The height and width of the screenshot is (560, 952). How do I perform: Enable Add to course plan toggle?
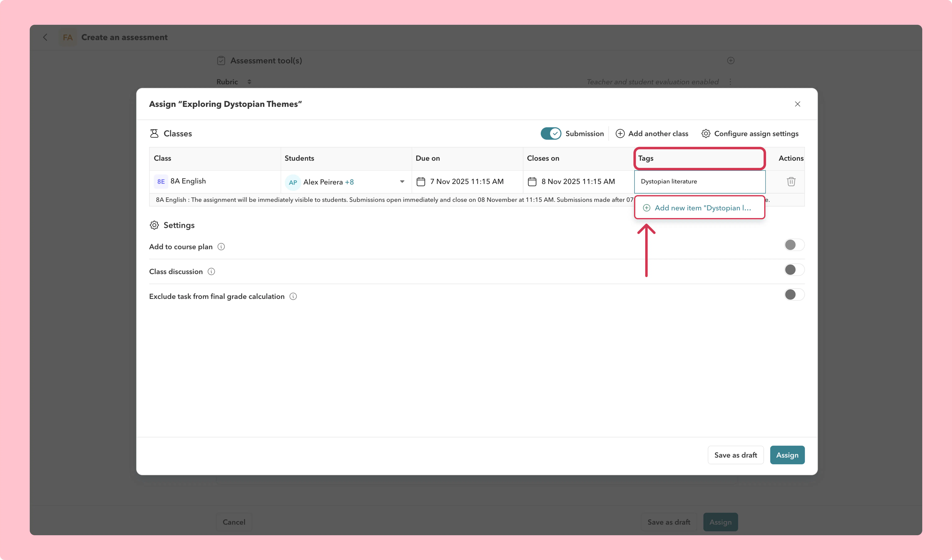[794, 245]
